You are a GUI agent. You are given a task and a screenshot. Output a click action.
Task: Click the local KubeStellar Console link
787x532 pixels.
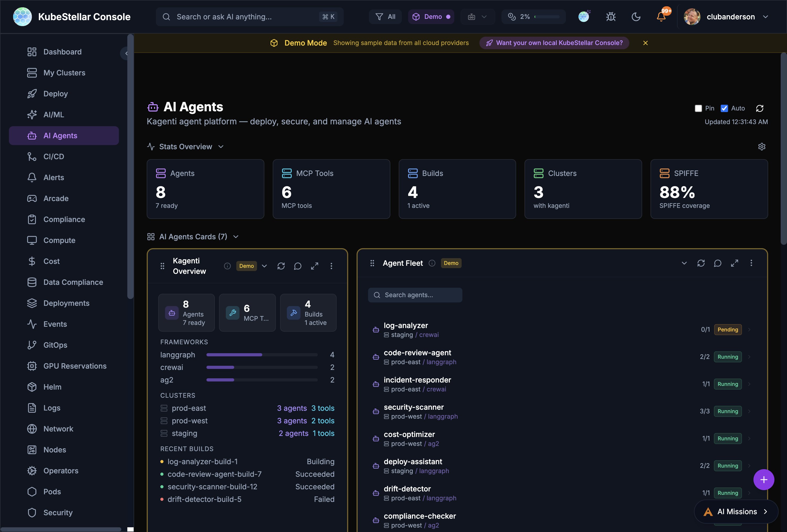[x=554, y=43]
